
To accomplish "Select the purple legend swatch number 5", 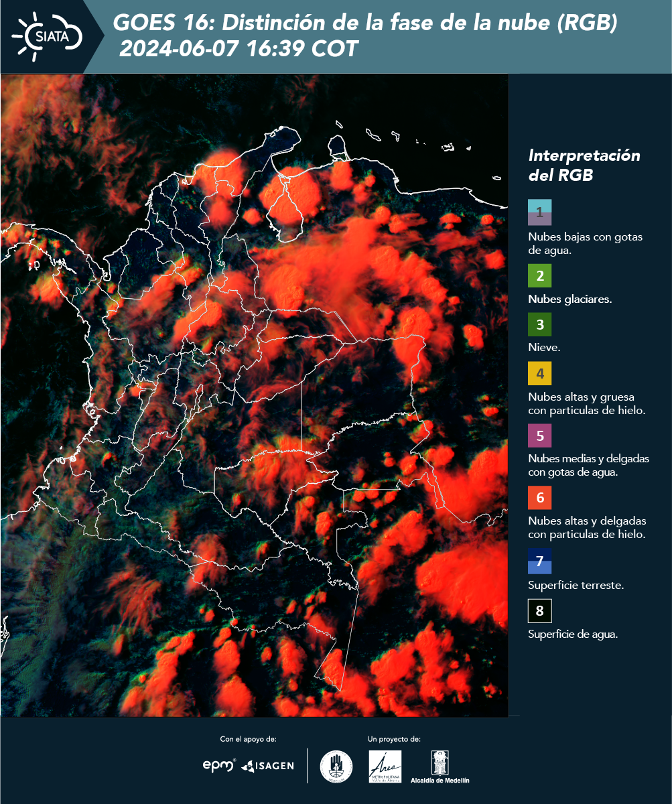I will click(x=539, y=435).
